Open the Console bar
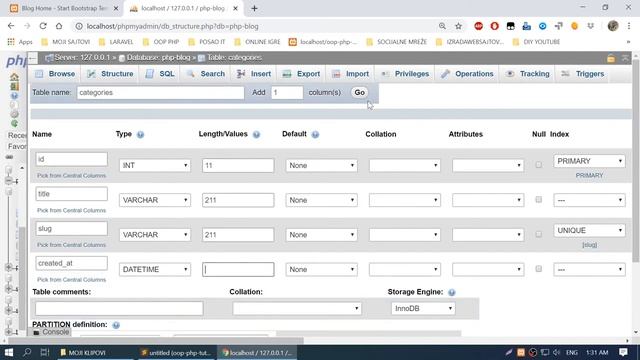 coord(51,332)
